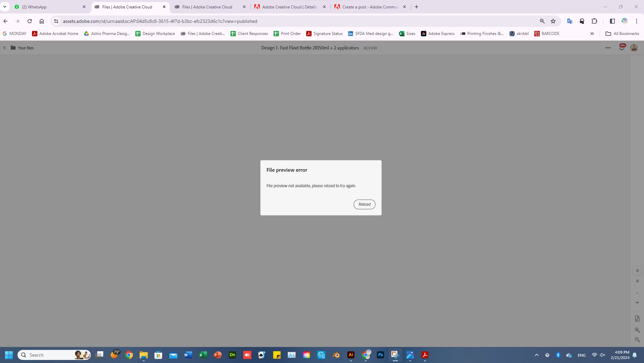Open the MONDAY bookmark
Viewport: 644px width, 363px height.
click(x=14, y=34)
